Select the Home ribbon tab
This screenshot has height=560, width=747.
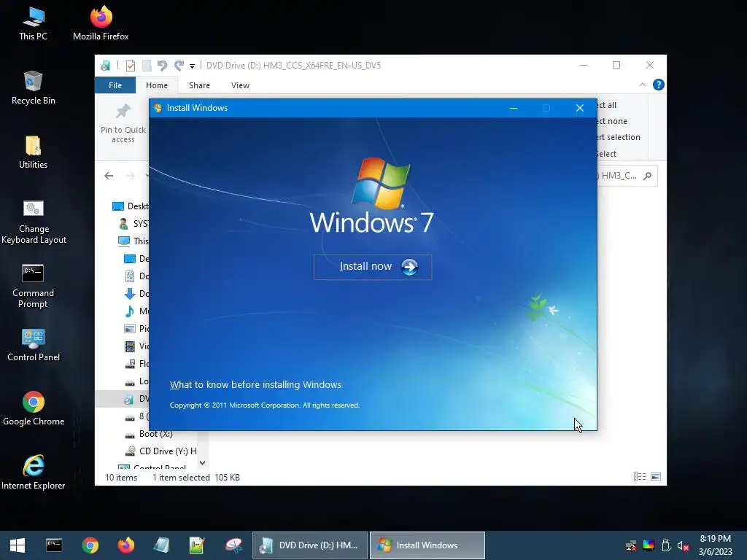click(157, 85)
